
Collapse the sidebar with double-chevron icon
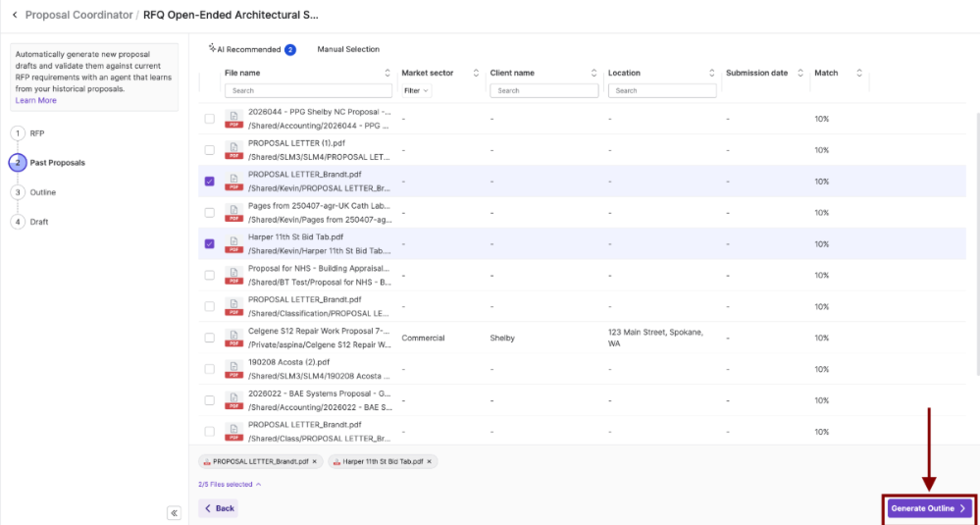(175, 513)
